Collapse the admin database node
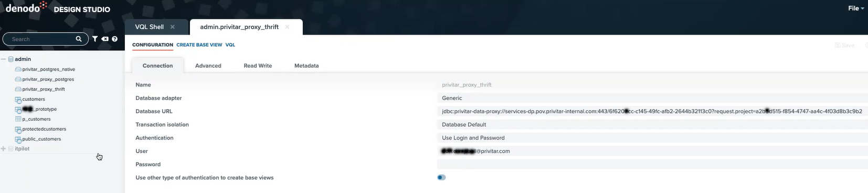The image size is (868, 193). pos(3,59)
